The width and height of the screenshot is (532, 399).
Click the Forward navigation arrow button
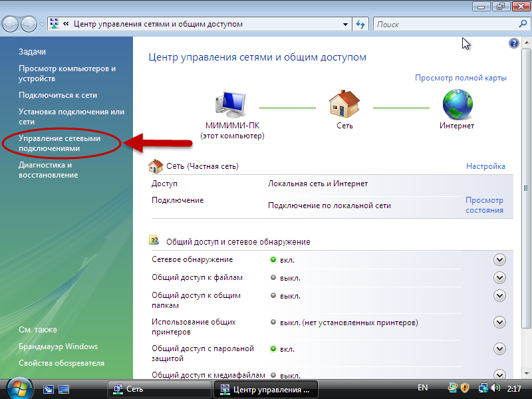[x=29, y=25]
